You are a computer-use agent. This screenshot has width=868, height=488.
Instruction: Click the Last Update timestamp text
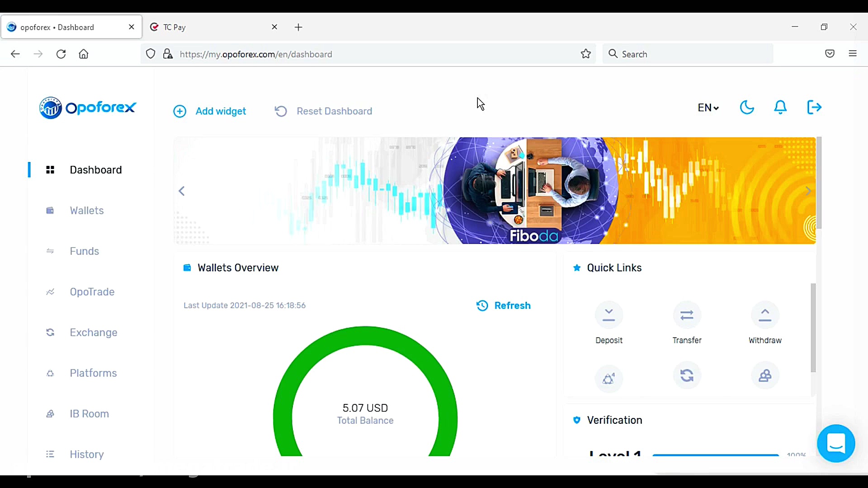pos(245,305)
